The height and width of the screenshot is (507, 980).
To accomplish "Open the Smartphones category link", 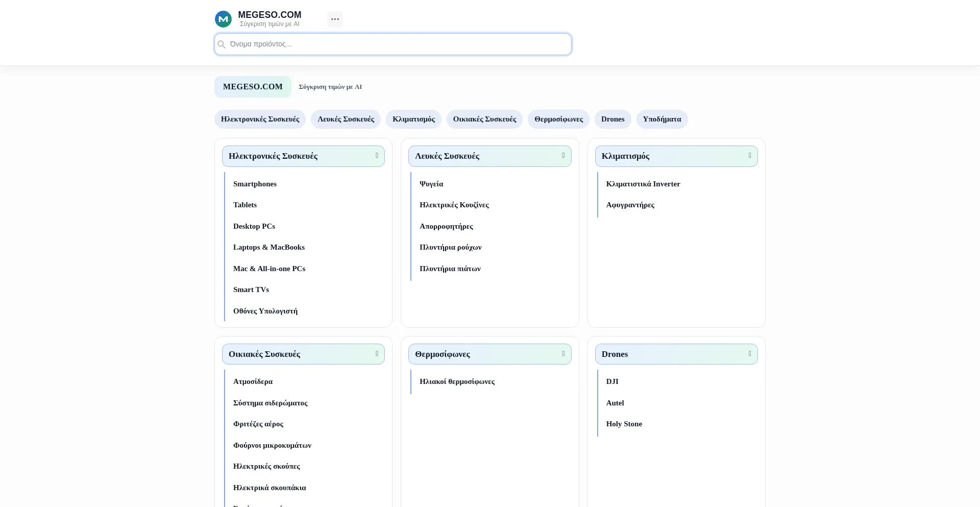I will [255, 184].
